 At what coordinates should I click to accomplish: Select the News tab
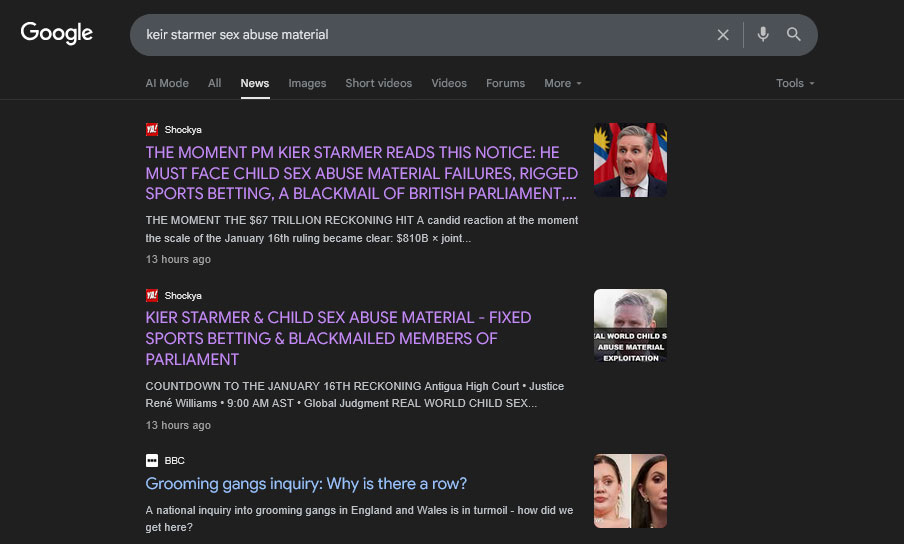(x=255, y=83)
